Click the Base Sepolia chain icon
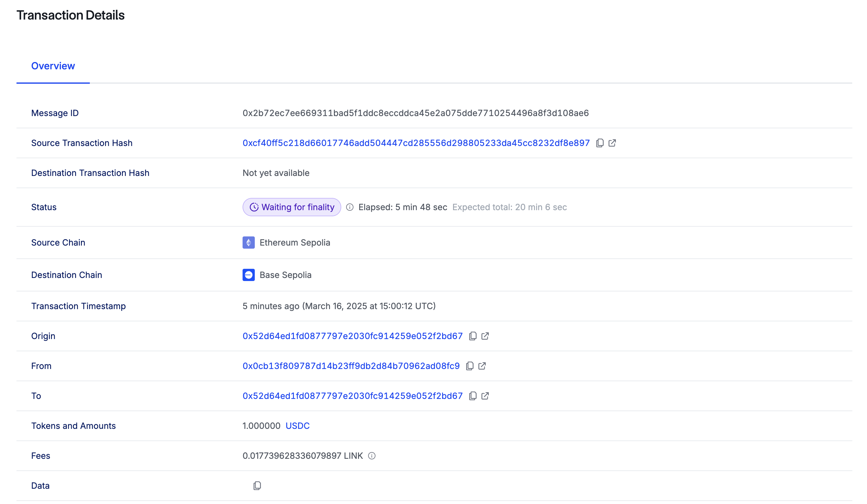The width and height of the screenshot is (867, 504). click(x=248, y=275)
